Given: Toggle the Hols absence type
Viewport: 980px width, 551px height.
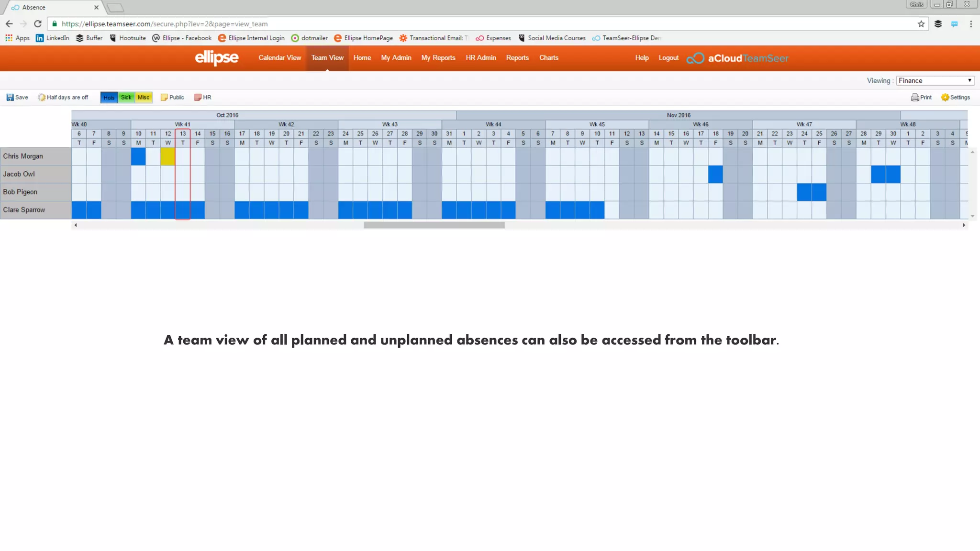Looking at the screenshot, I should pos(109,98).
